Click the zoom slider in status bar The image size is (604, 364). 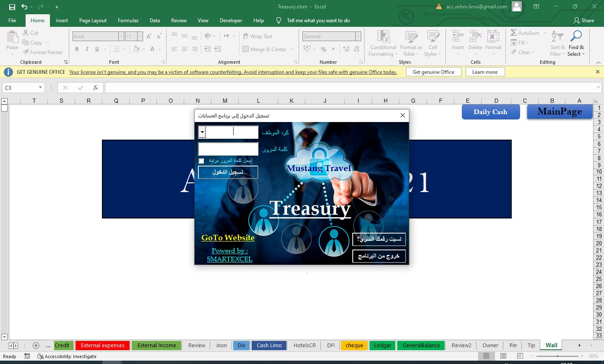click(557, 356)
